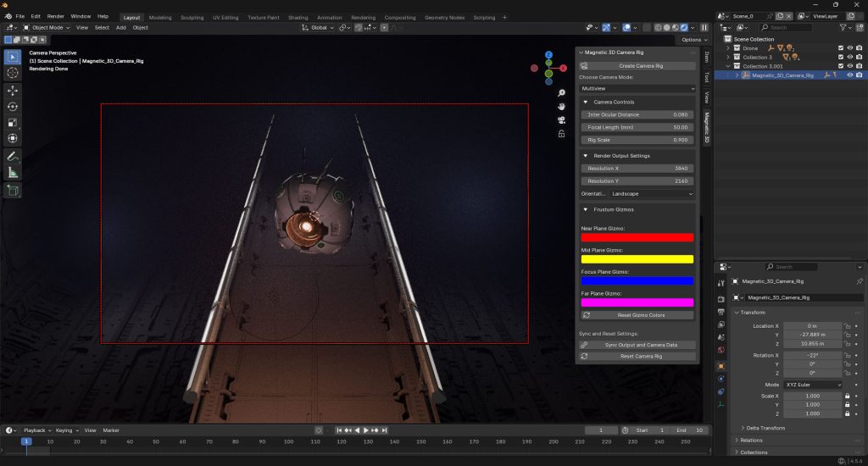Toggle camera view with camera gizmo icon
The image size is (868, 466).
click(561, 120)
